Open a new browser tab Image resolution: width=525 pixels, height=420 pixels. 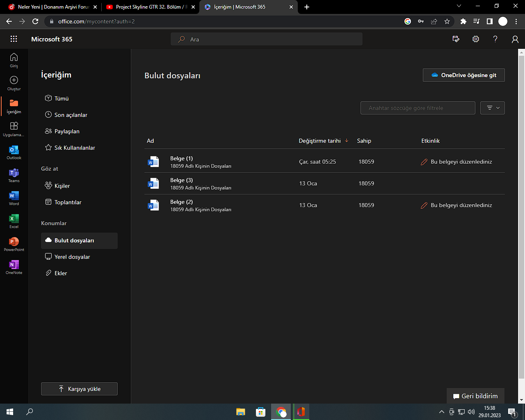pyautogui.click(x=307, y=7)
